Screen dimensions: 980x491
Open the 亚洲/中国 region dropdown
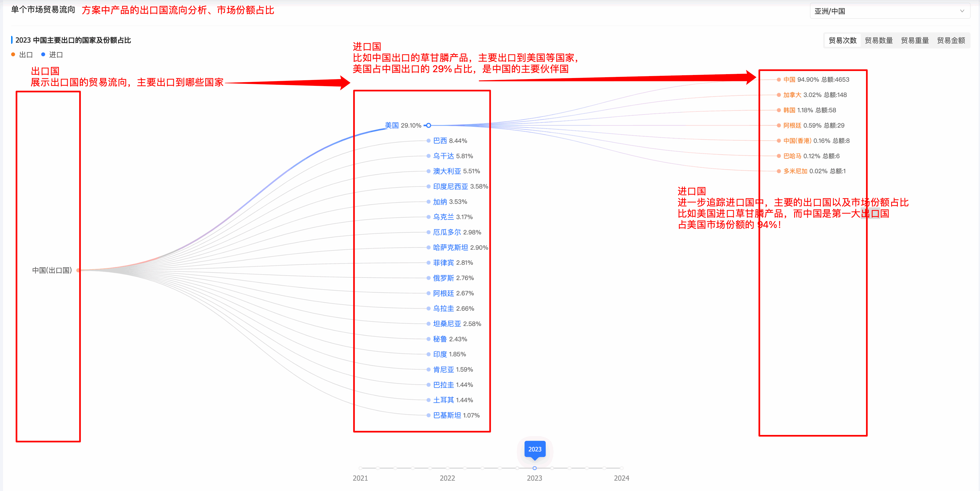point(890,11)
